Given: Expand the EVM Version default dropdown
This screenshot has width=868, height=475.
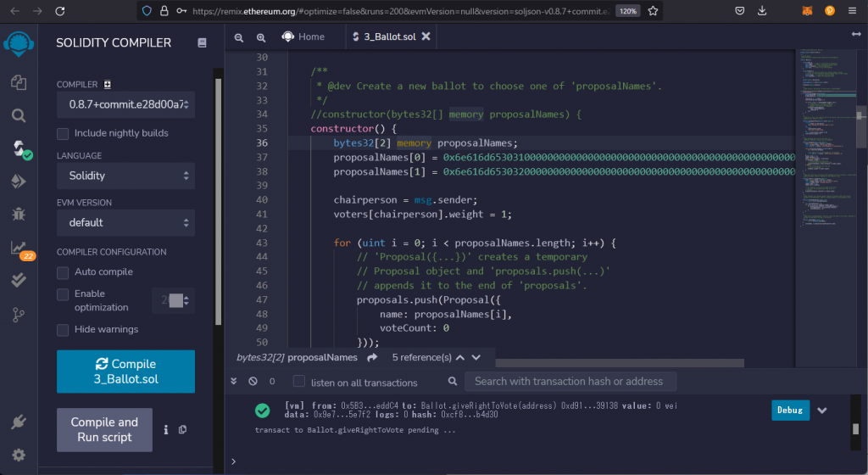Looking at the screenshot, I should pos(125,222).
